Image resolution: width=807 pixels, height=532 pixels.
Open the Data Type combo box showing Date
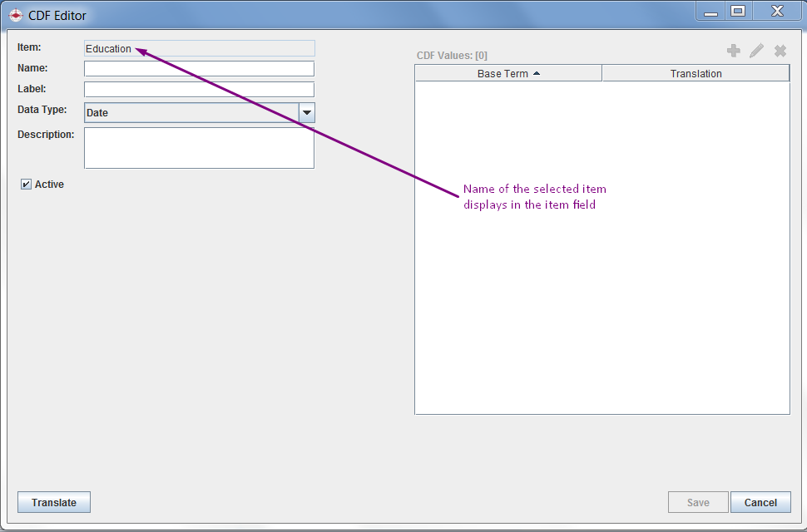[191, 113]
